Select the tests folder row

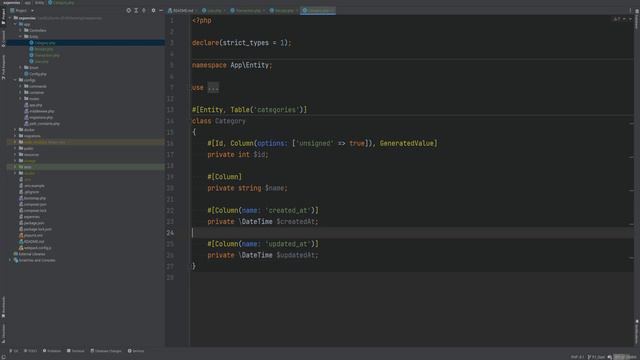(85, 167)
